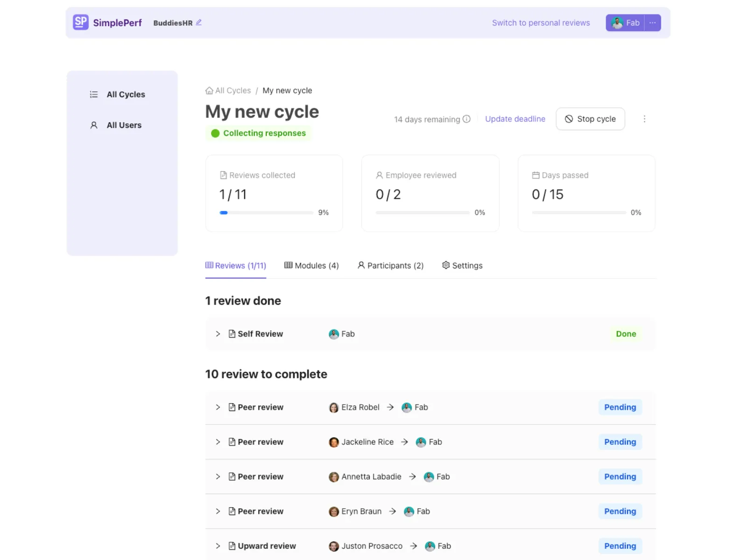Viewport: 747px width, 560px height.
Task: Open the three-dot menu next to Fab
Action: coord(652,23)
